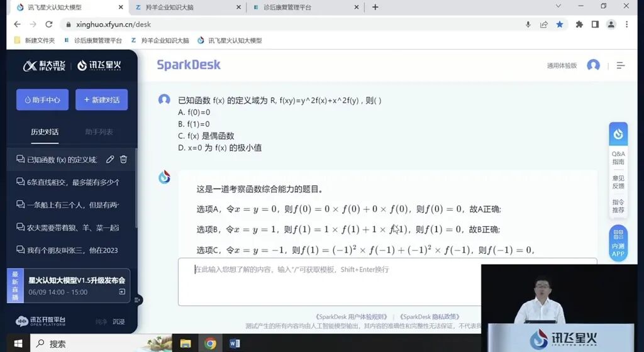Start a new chat with 新建对话
The width and height of the screenshot is (644, 352).
click(101, 100)
